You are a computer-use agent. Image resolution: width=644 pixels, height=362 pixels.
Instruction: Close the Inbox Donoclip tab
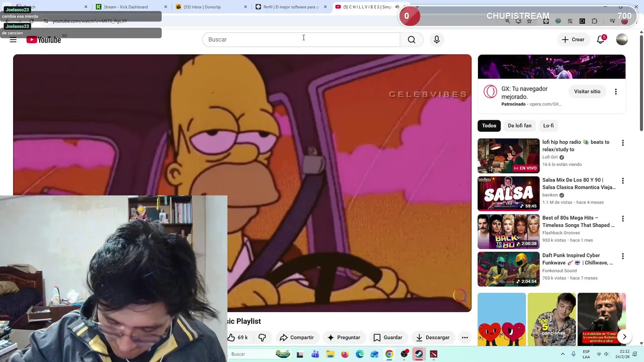click(x=246, y=7)
